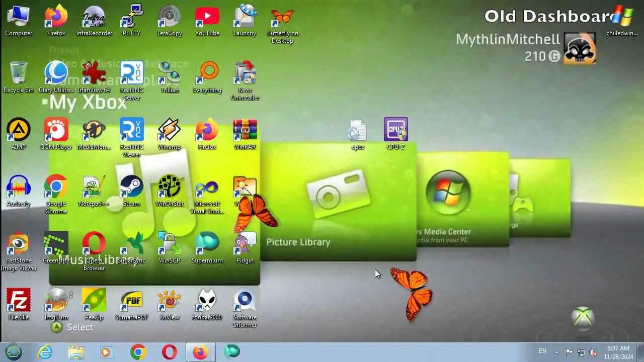Start the Launchy shortcut
644x362 pixels.
click(x=245, y=21)
